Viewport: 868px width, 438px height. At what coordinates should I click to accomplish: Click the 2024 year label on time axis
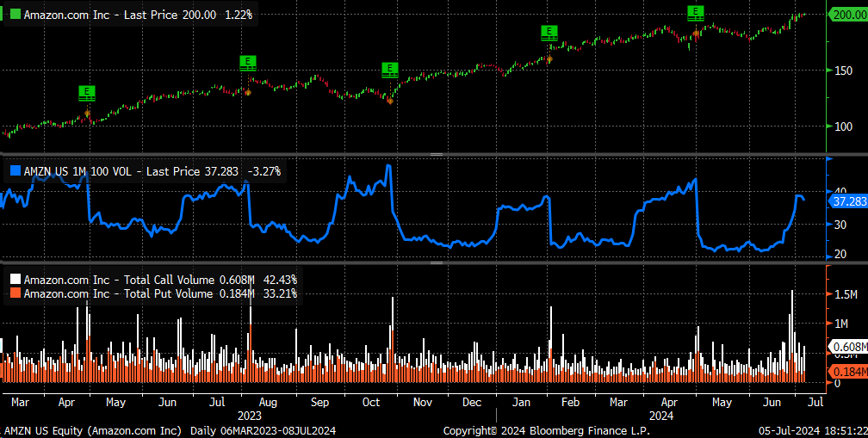661,415
